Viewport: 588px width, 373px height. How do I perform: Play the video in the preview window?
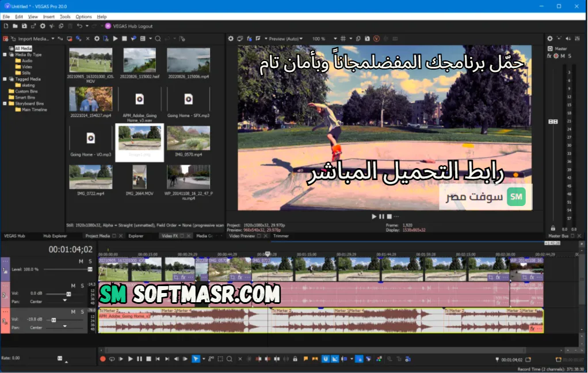coord(374,216)
